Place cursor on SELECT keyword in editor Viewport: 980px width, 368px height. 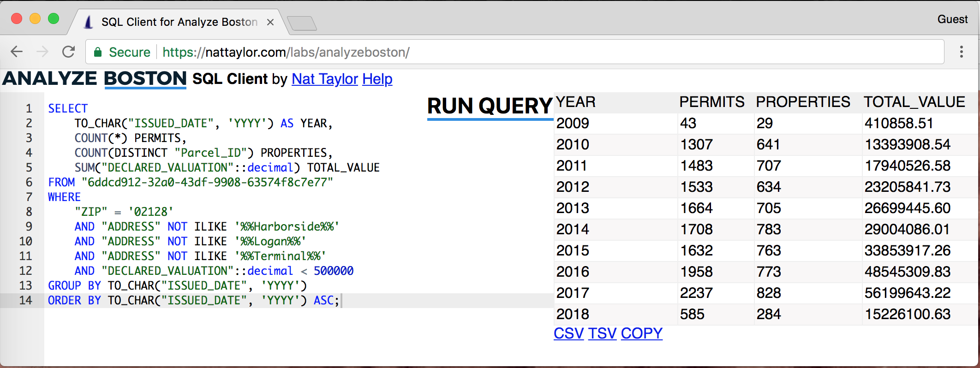[68, 108]
